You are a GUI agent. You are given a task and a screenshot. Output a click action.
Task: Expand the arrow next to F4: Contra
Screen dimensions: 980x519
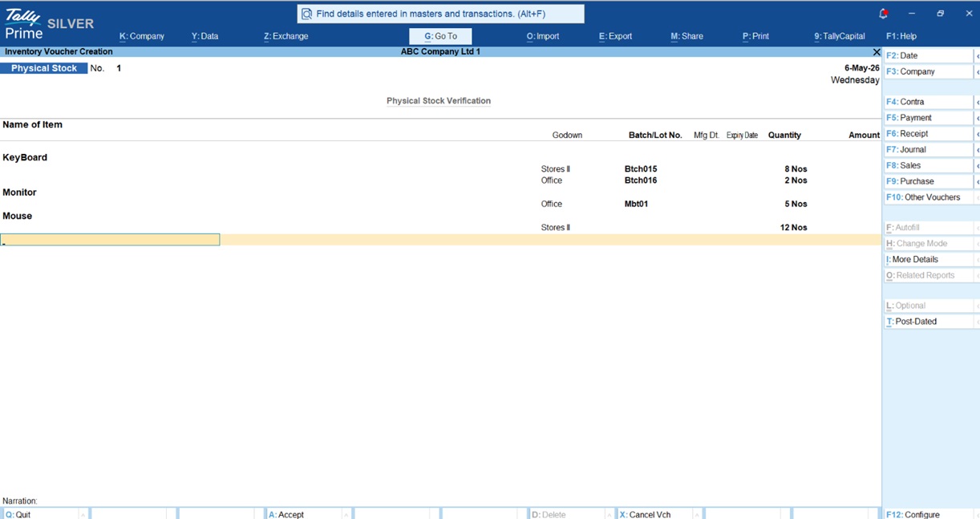pyautogui.click(x=977, y=102)
